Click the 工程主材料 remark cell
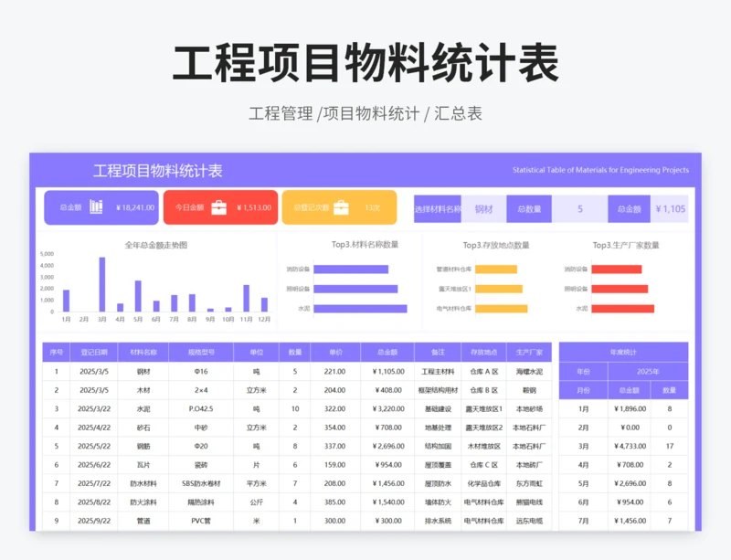The height and width of the screenshot is (560, 731). (438, 372)
